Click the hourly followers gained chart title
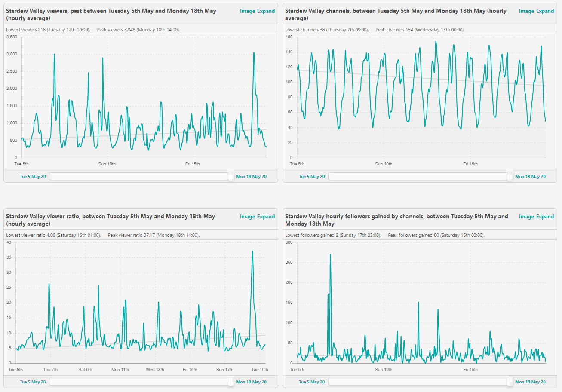This screenshot has width=562, height=392. coord(396,220)
